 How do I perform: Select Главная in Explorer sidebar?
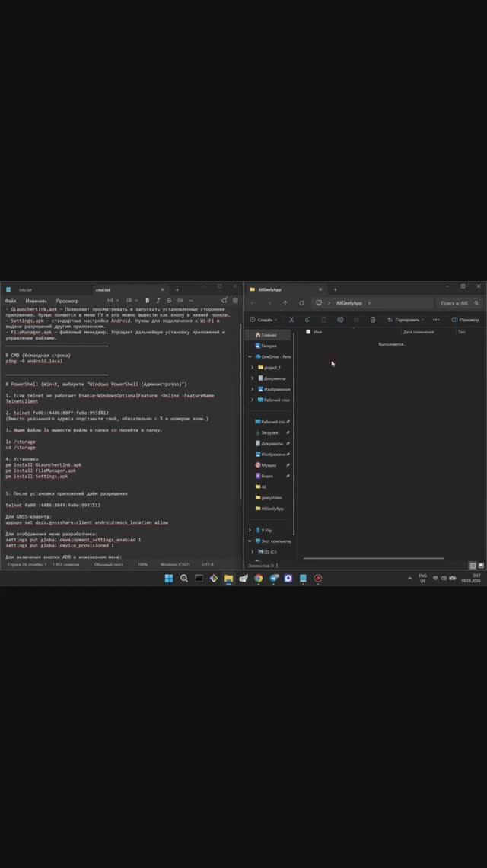coord(268,335)
